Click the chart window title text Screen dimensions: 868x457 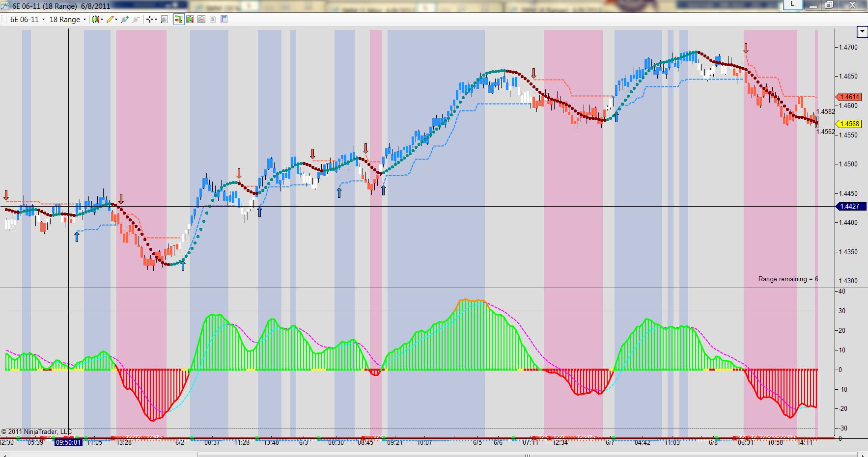[61, 6]
